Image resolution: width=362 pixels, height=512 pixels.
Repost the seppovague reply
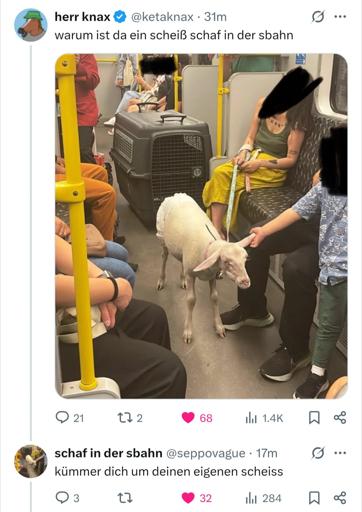(125, 498)
